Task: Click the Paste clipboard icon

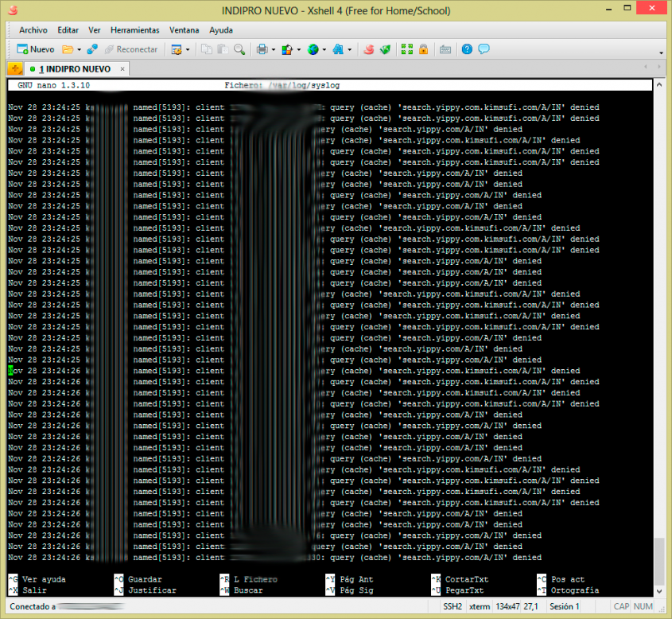Action: pos(223,49)
